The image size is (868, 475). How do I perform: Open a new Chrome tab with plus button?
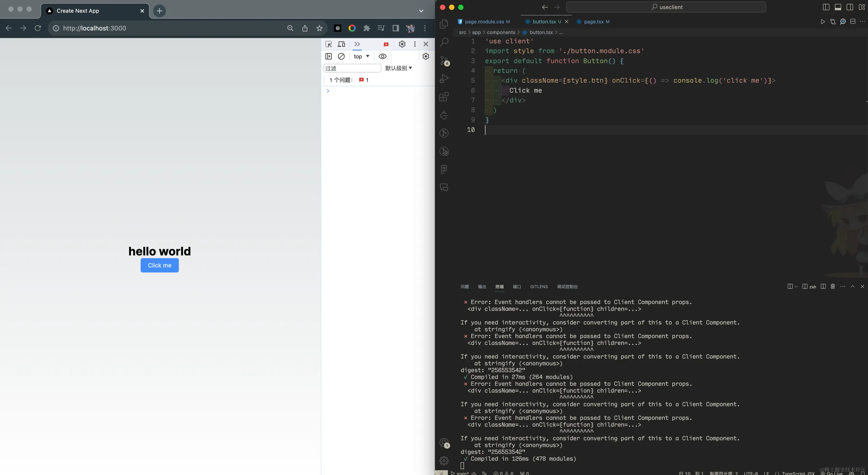[159, 11]
